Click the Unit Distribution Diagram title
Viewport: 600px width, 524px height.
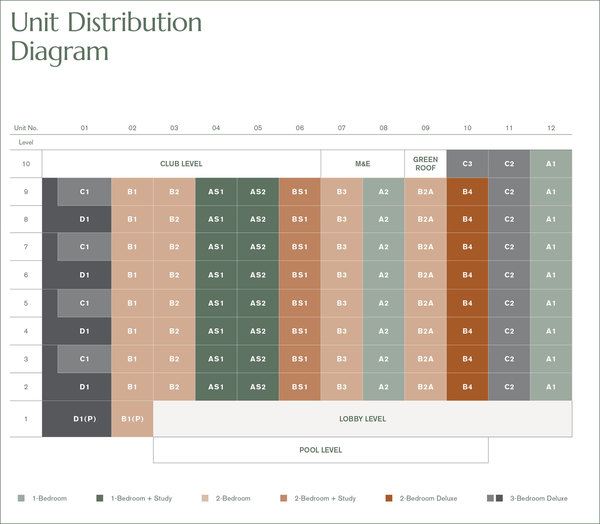pos(106,37)
